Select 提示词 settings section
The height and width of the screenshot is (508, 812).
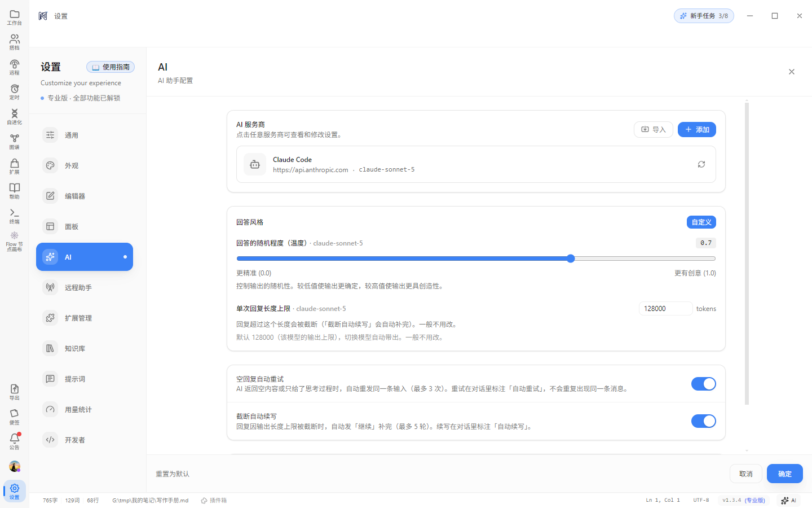coord(85,379)
